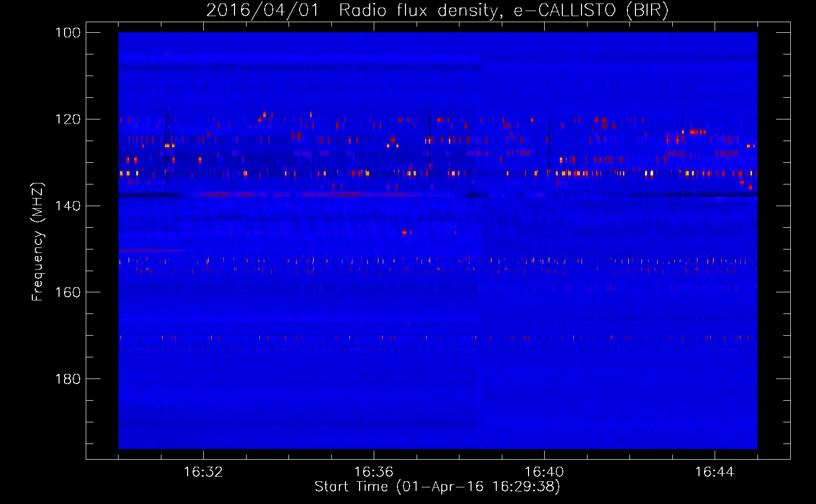This screenshot has height=504, width=816.
Task: Click the 180 frequency tick label
Action: coord(68,379)
